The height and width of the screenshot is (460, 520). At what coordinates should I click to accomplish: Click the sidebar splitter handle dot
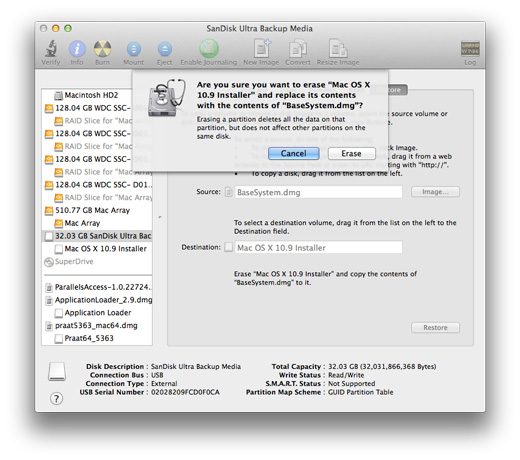[160, 217]
